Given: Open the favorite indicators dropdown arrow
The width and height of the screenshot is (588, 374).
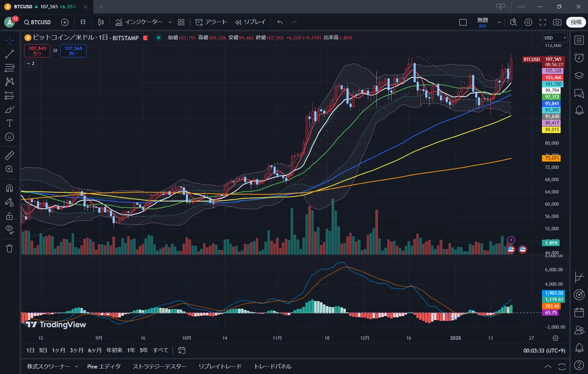Looking at the screenshot, I should point(170,22).
